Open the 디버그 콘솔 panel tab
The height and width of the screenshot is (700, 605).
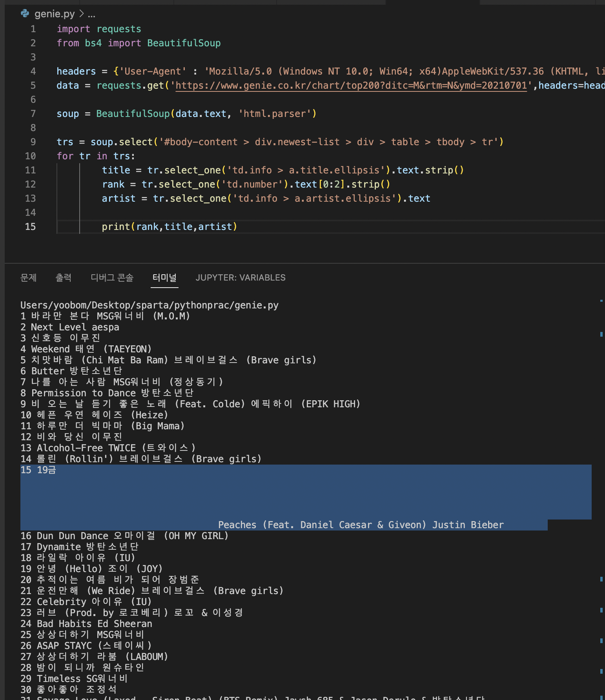click(112, 278)
